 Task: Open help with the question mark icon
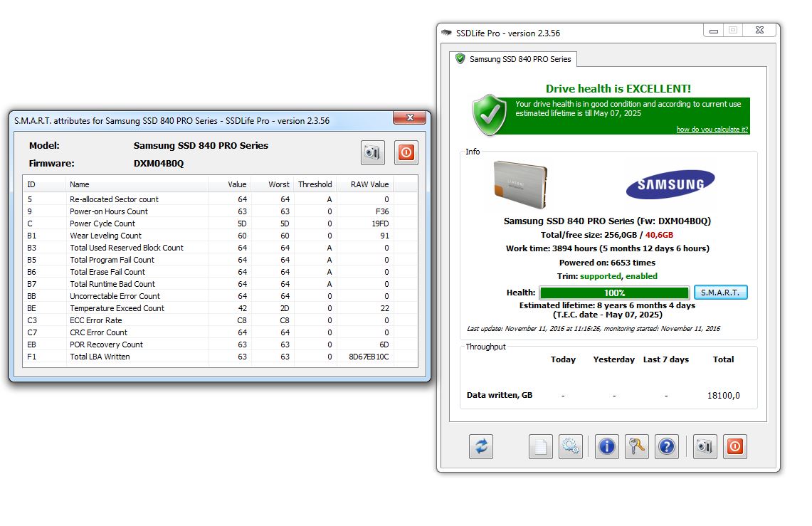click(666, 446)
